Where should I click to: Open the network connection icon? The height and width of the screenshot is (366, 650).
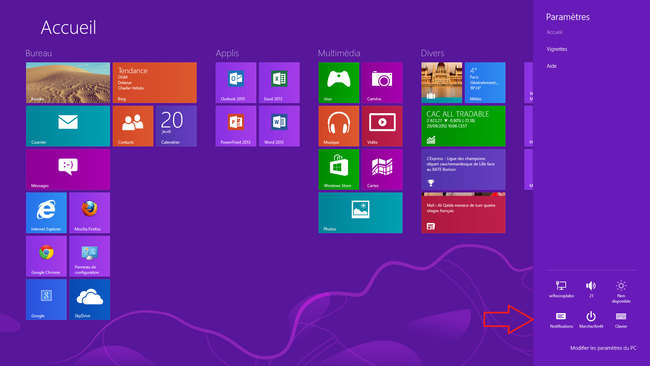point(561,289)
